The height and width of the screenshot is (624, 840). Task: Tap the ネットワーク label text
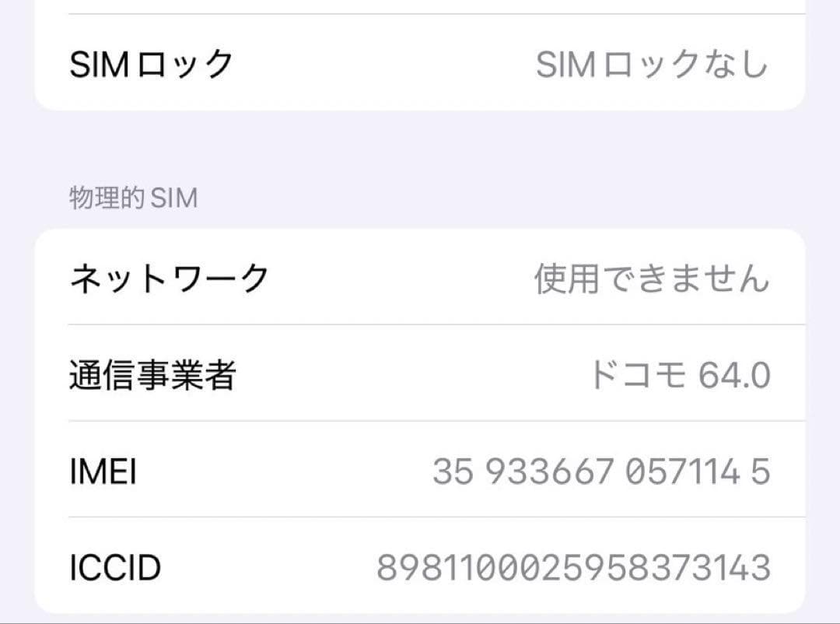(x=170, y=279)
